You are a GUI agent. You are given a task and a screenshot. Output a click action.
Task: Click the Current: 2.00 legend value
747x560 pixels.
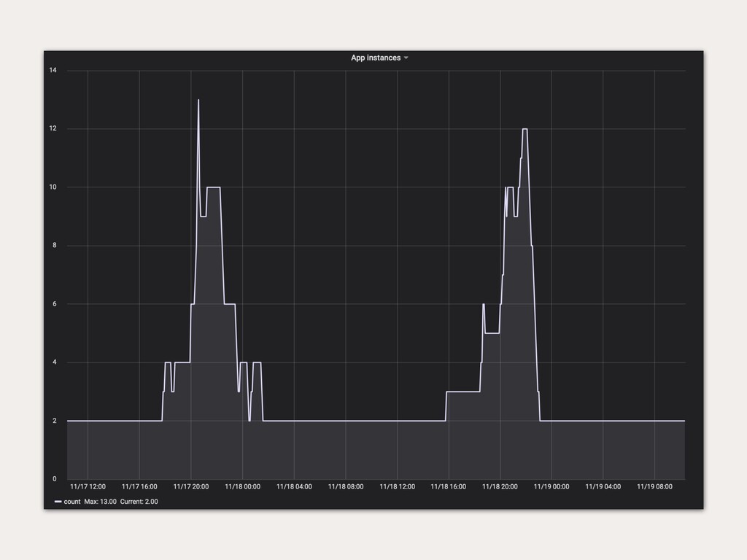pyautogui.click(x=139, y=502)
